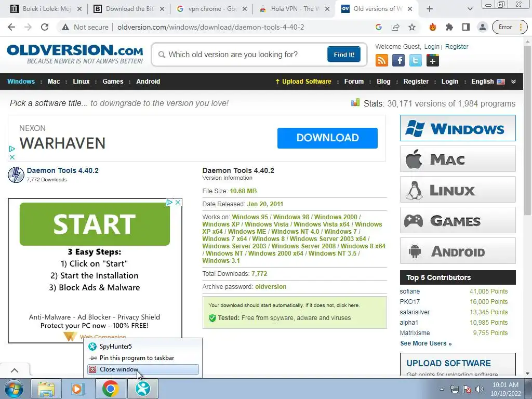Choose Pin this program to taskbar
The height and width of the screenshot is (399, 532).
click(143, 358)
